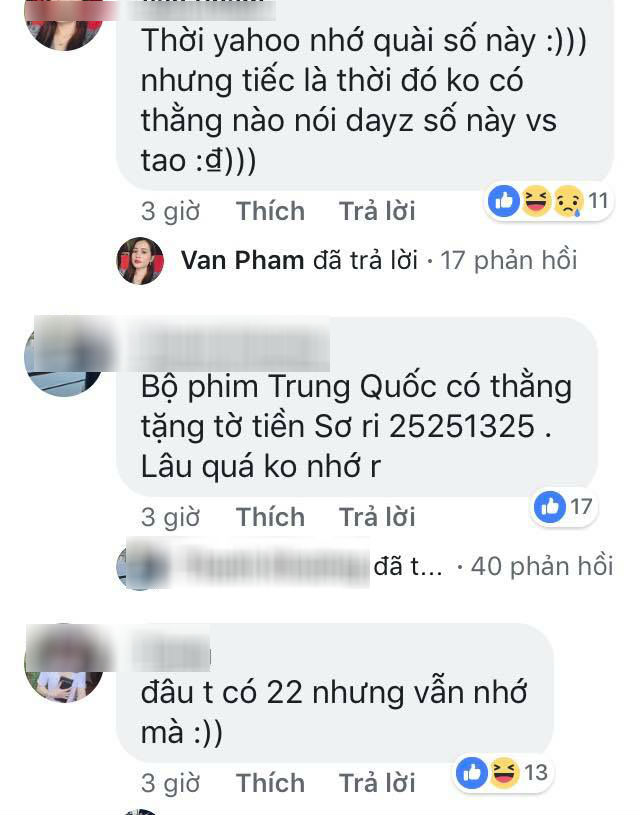
Task: Click laughing emoji reaction on yahoo comment
Action: 536,201
